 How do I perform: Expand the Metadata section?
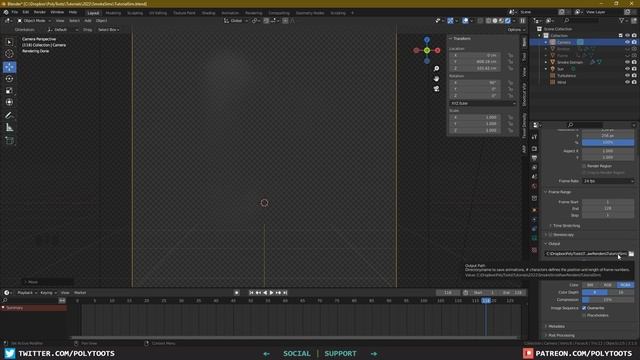coord(556,326)
